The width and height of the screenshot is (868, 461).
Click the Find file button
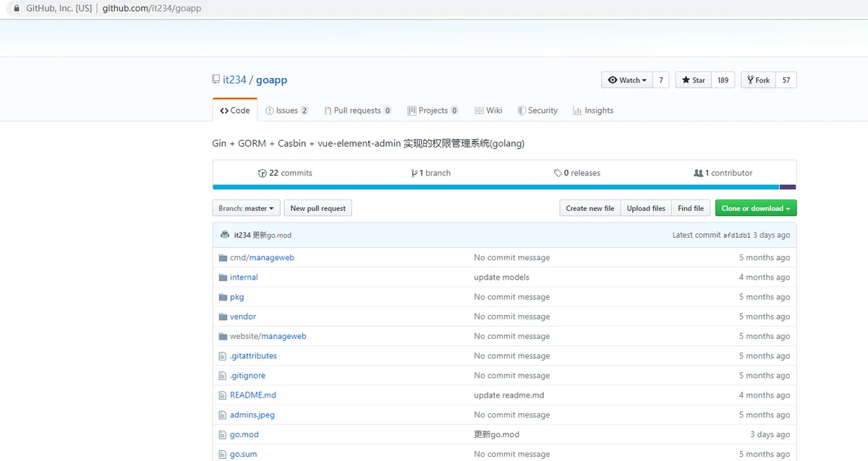[691, 208]
